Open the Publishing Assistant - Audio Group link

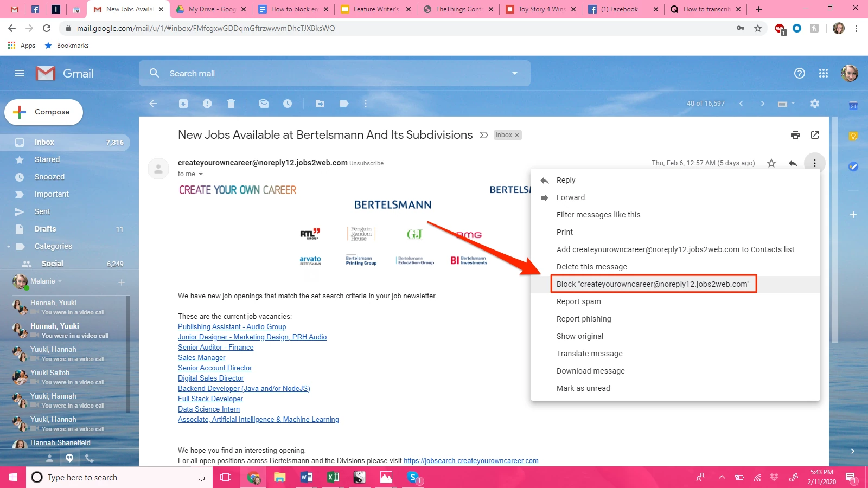tap(232, 327)
